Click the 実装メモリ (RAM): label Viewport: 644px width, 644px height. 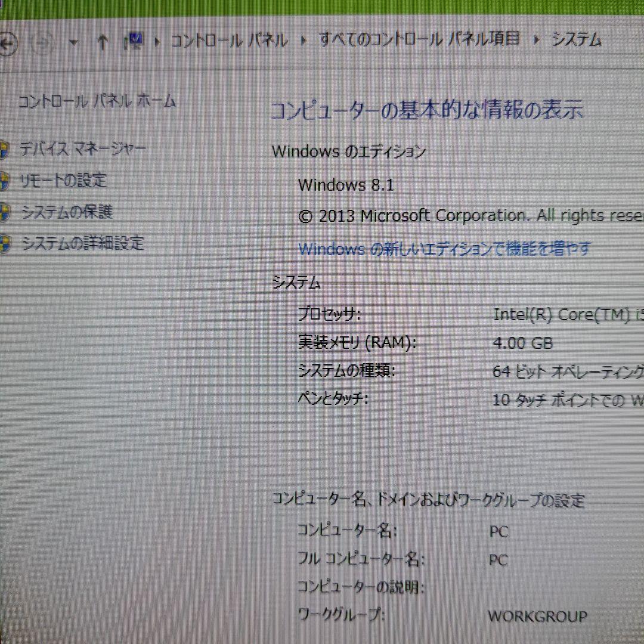point(357,342)
